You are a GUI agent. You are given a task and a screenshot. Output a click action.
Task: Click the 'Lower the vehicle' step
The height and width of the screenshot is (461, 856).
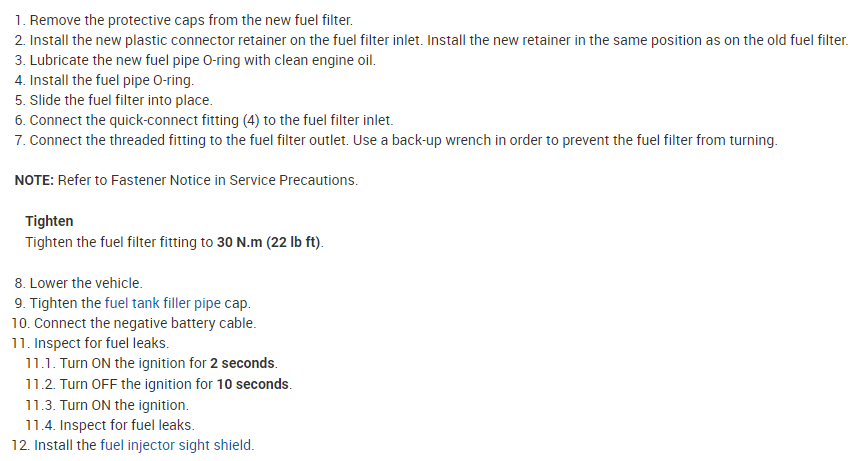coord(86,283)
